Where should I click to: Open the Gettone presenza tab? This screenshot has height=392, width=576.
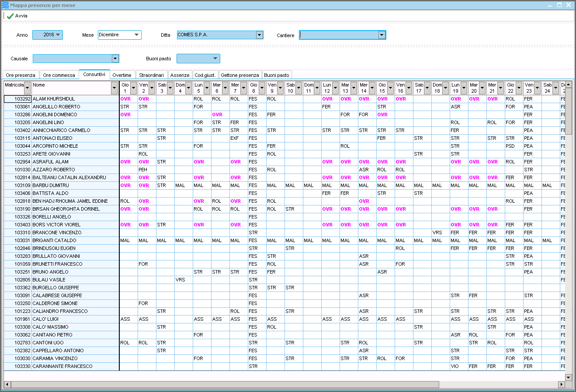[240, 75]
